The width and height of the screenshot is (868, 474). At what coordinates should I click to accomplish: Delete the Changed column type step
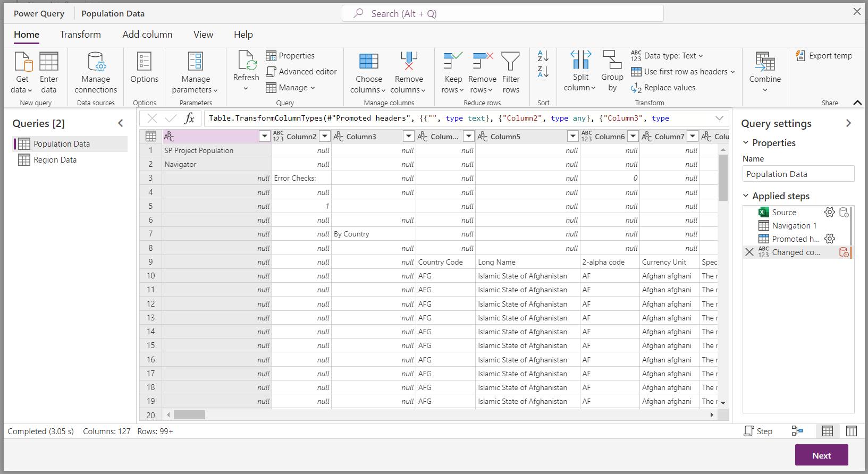click(749, 252)
